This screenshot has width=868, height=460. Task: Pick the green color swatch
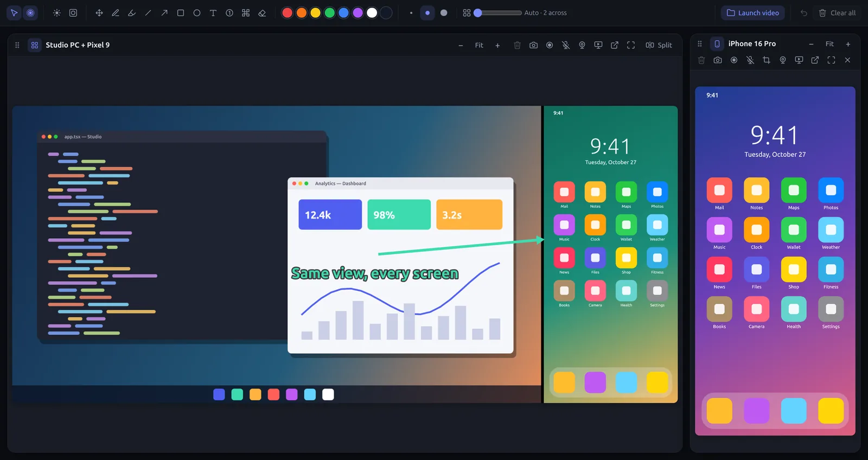click(330, 13)
